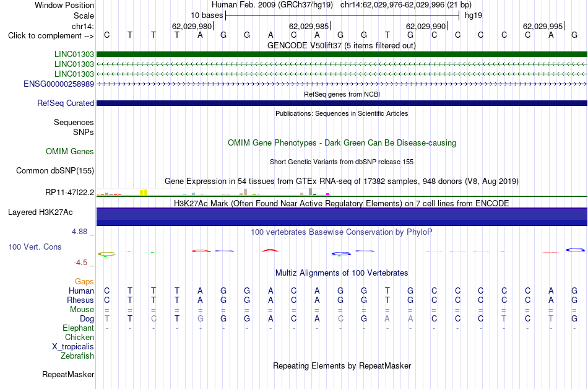The width and height of the screenshot is (588, 389).
Task: Select the X_tropicalis species label
Action: point(73,347)
